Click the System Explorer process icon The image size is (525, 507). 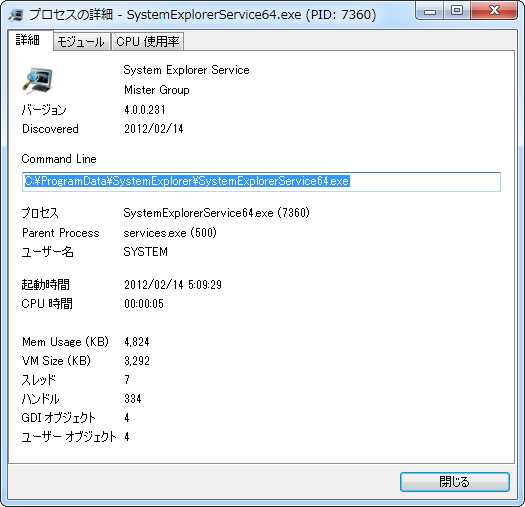[38, 80]
